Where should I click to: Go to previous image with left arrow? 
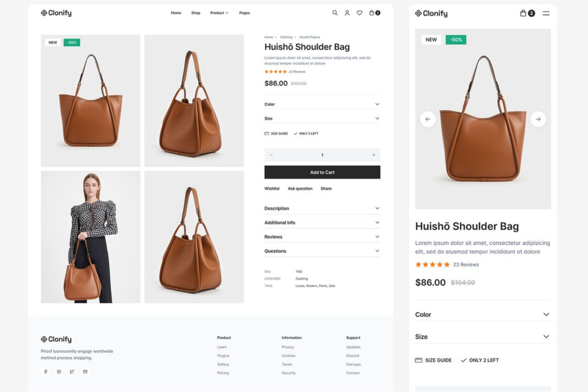(x=428, y=119)
